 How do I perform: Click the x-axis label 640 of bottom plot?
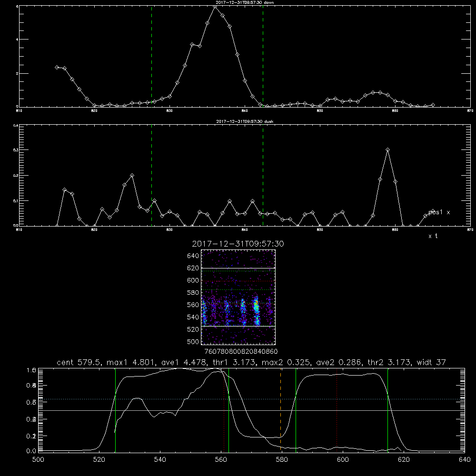click(465, 460)
